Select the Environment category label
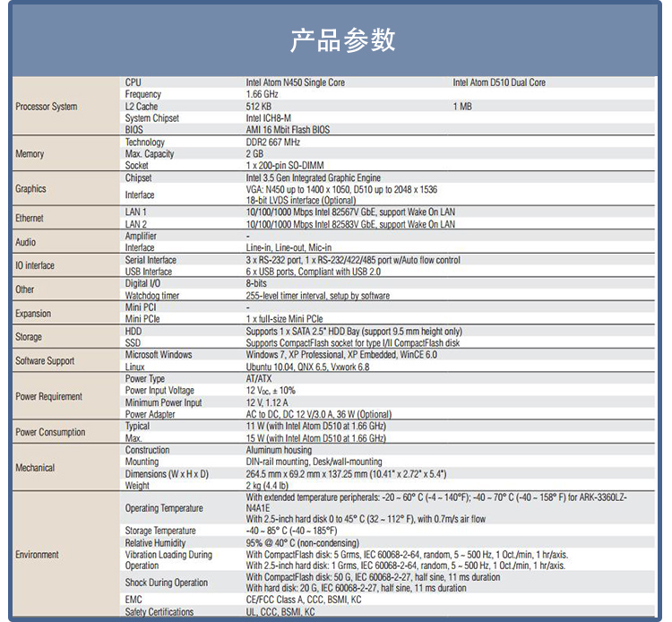Screen dimensions: 672x622 [37, 555]
